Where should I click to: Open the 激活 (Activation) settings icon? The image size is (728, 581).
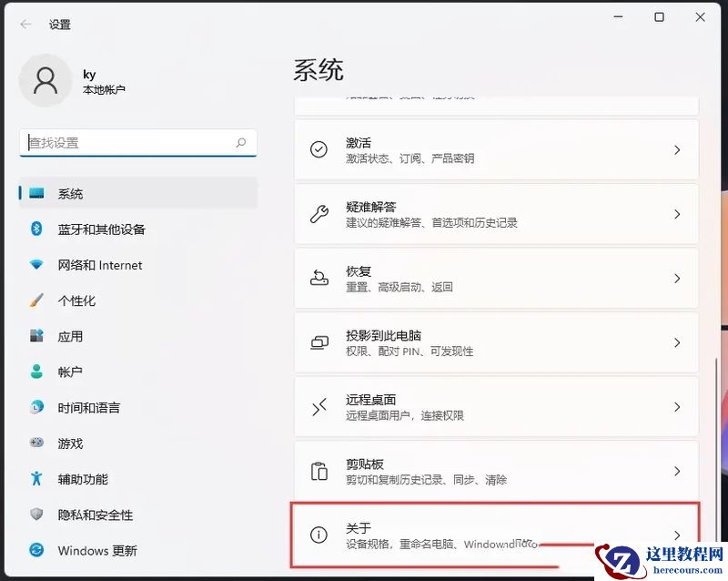(318, 148)
